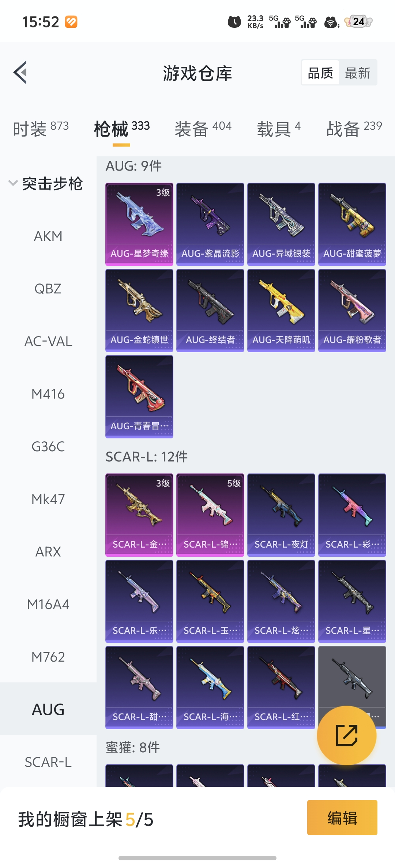Screen dimensions: 395x868
Task: Collapse the 突击步枪 category
Action: tap(46, 183)
